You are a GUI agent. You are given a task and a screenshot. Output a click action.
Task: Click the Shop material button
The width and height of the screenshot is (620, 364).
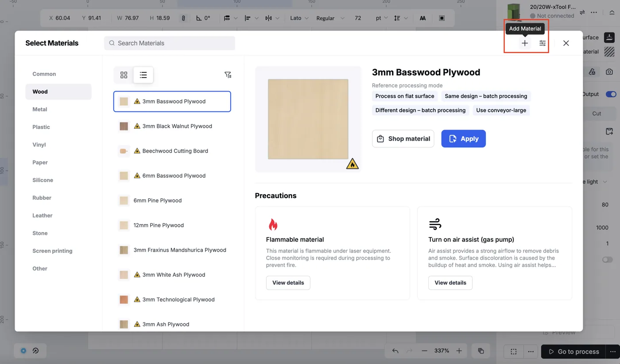tap(403, 138)
